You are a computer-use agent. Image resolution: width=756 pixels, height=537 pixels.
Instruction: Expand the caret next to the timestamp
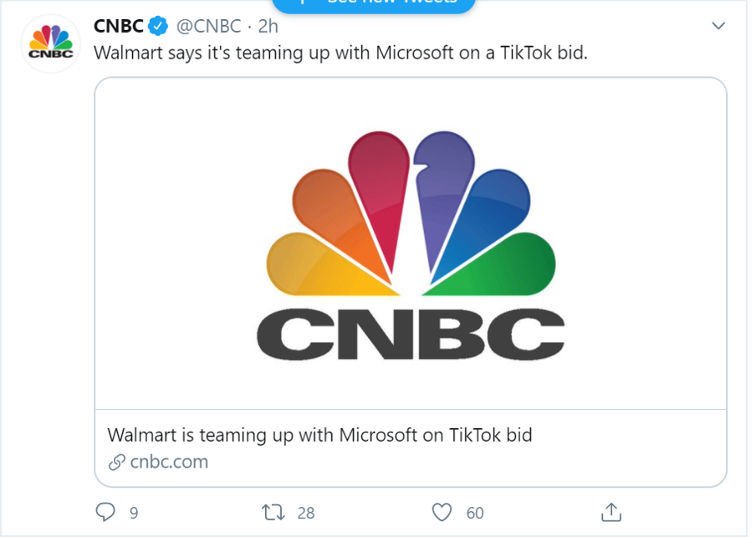718,26
